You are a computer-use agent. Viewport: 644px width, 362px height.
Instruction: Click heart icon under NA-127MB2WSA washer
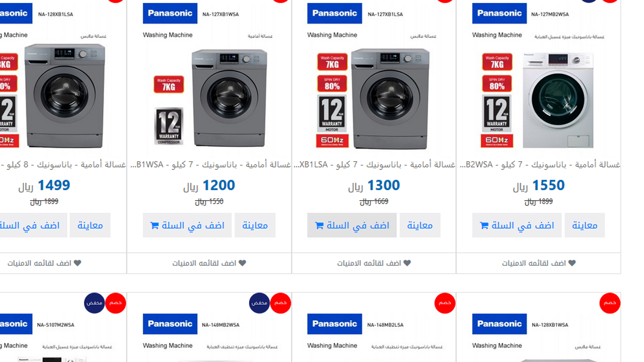coord(572,263)
